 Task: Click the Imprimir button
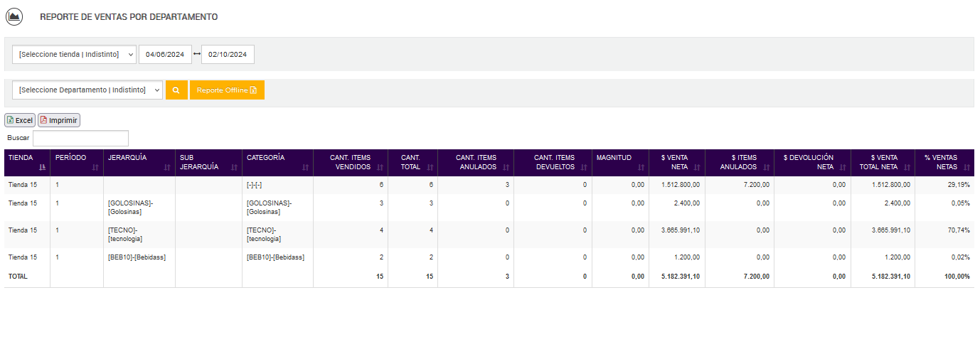click(x=59, y=120)
